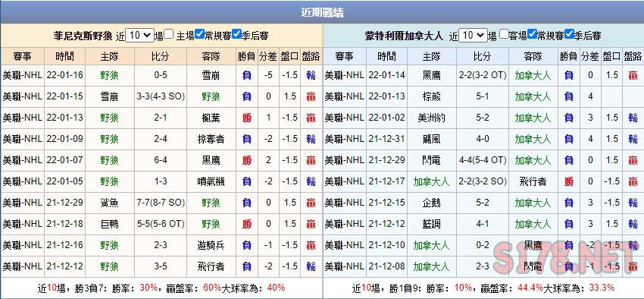The image size is (644, 299).
Task: Click the date 22-01-15
Action: click(65, 96)
